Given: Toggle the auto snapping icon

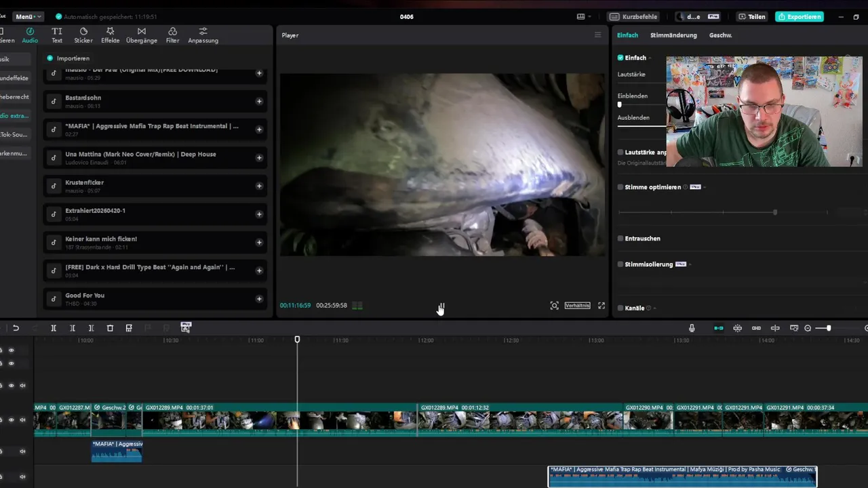Looking at the screenshot, I should pos(738,328).
